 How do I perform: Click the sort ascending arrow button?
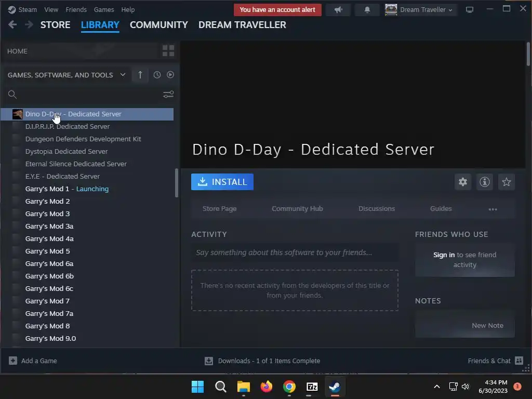point(140,75)
